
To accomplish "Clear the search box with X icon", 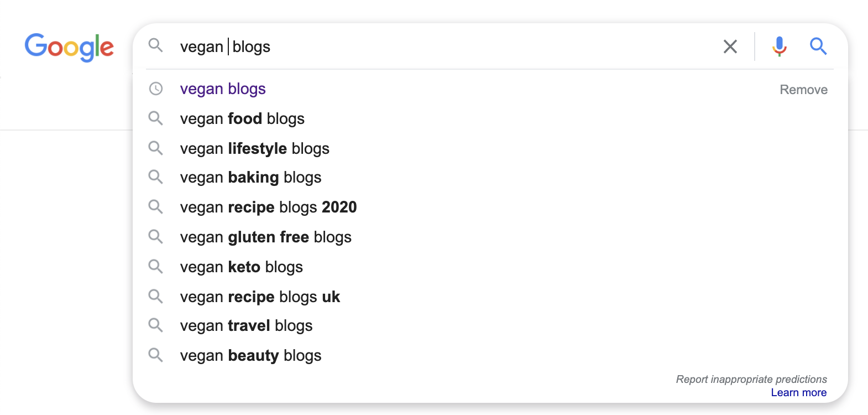I will coord(730,46).
